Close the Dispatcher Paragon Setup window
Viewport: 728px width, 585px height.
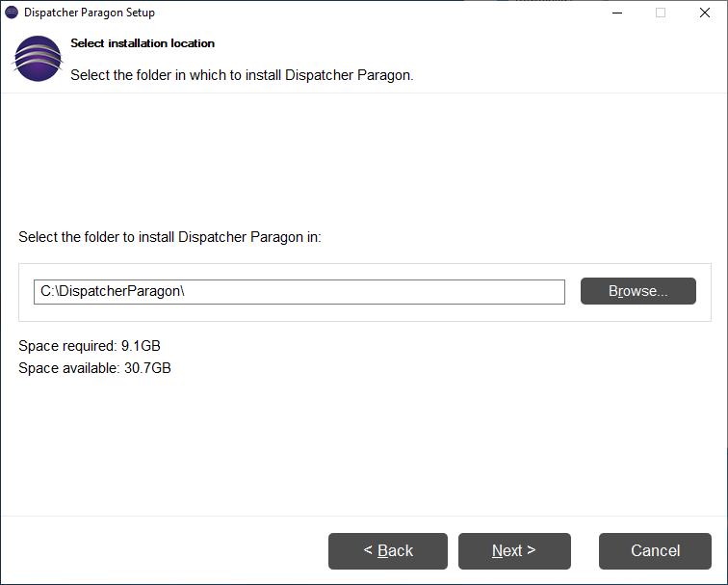(x=705, y=13)
